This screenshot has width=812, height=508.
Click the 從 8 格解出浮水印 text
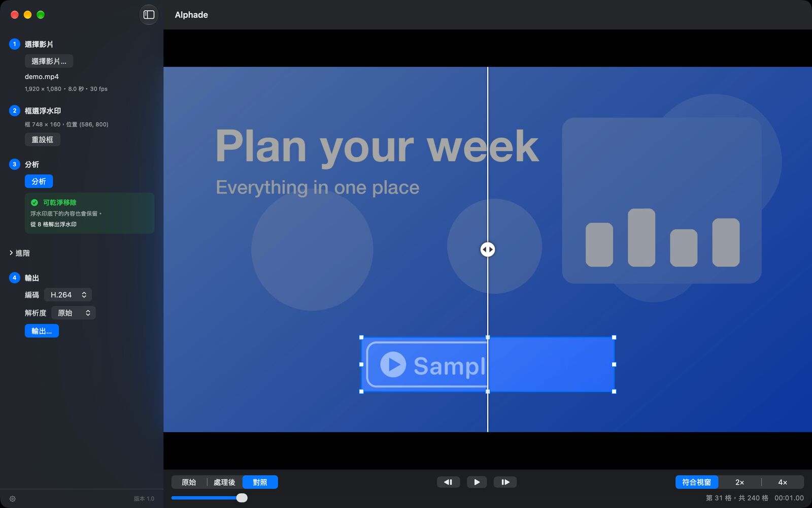[x=53, y=224]
